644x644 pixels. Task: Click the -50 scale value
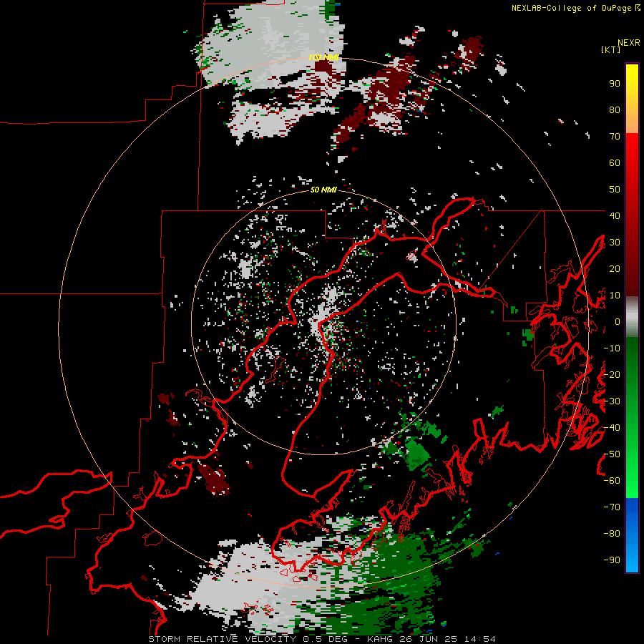(x=612, y=454)
